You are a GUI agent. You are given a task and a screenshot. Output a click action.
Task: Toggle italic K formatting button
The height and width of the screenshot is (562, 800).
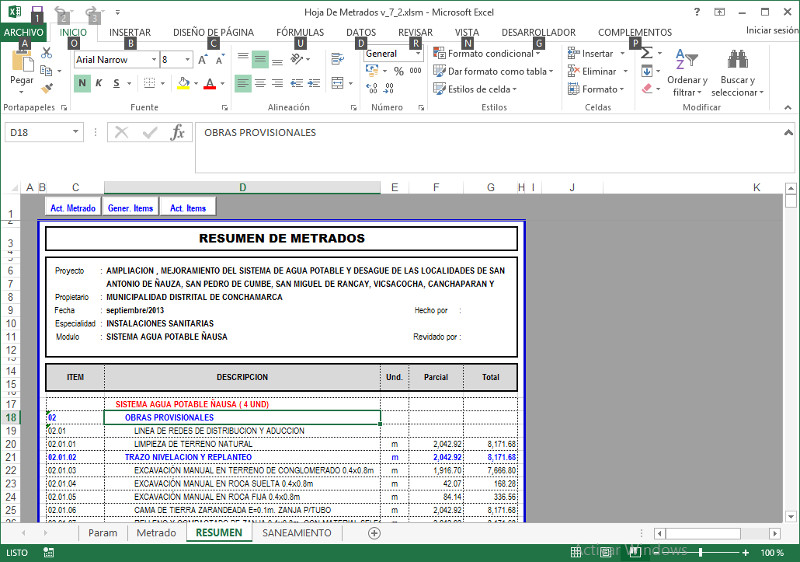coord(99,83)
